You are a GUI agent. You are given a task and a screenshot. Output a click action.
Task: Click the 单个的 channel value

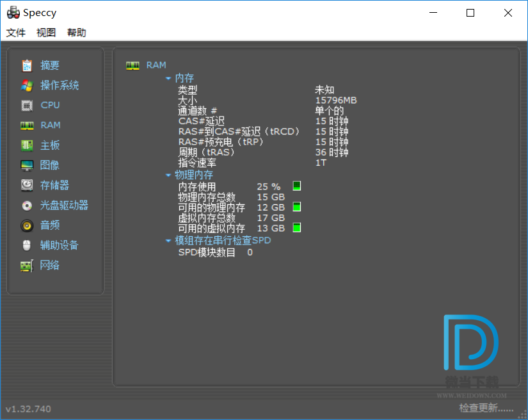pos(329,111)
